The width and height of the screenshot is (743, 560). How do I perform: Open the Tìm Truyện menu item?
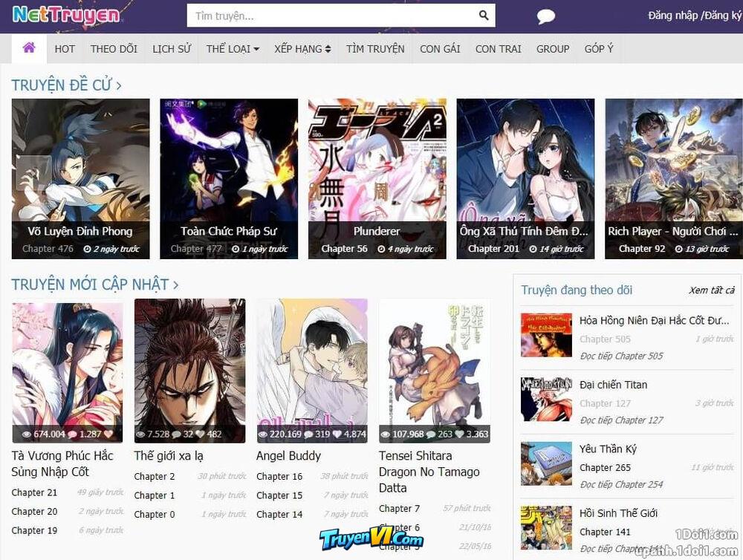pyautogui.click(x=375, y=49)
